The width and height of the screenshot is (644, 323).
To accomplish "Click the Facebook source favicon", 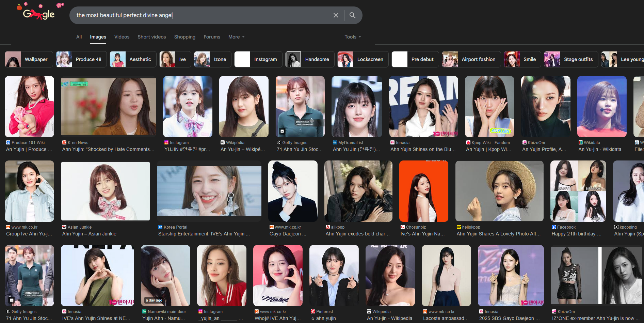I will click(x=554, y=227).
